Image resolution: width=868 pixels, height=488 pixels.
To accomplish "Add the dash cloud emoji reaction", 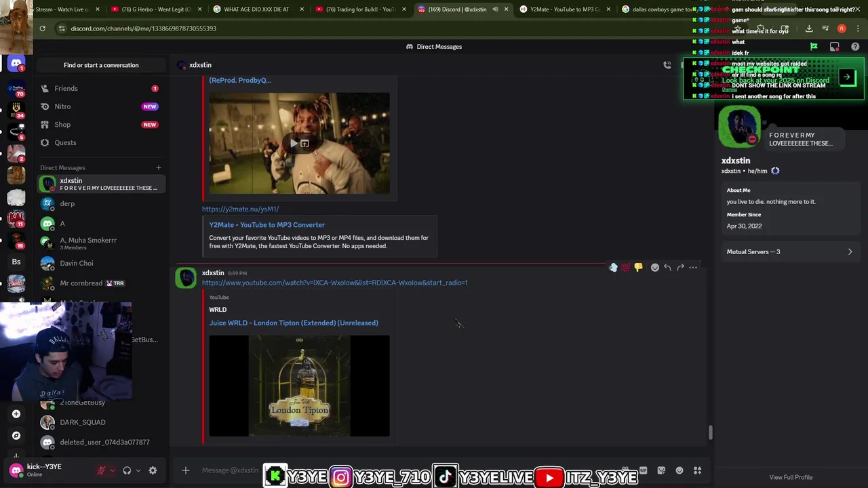I will [613, 268].
